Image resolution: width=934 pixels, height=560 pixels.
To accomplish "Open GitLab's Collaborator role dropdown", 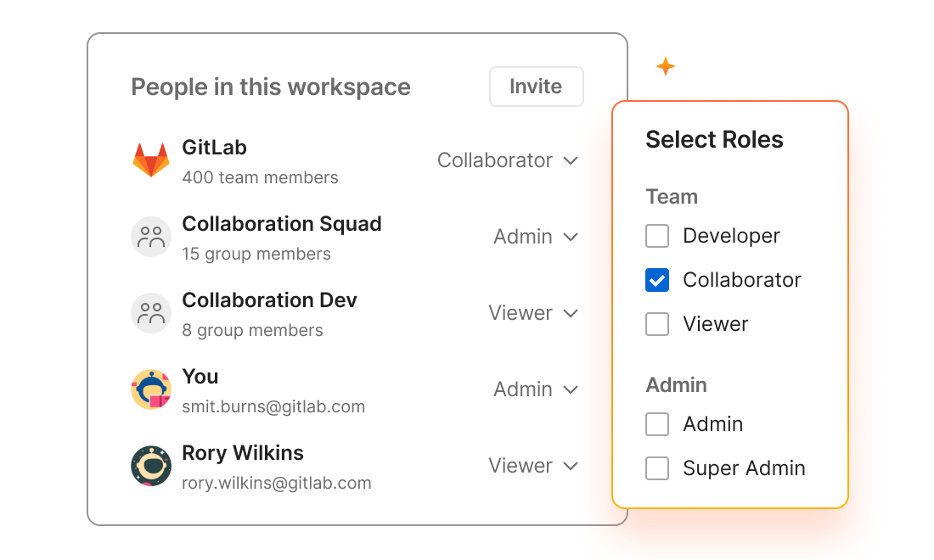I will pyautogui.click(x=508, y=160).
